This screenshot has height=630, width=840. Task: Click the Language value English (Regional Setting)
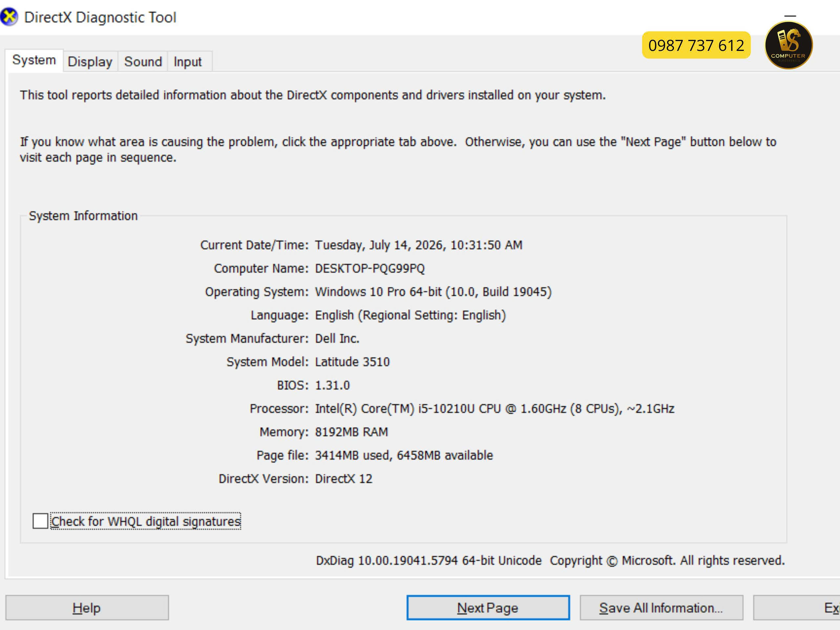coord(410,315)
